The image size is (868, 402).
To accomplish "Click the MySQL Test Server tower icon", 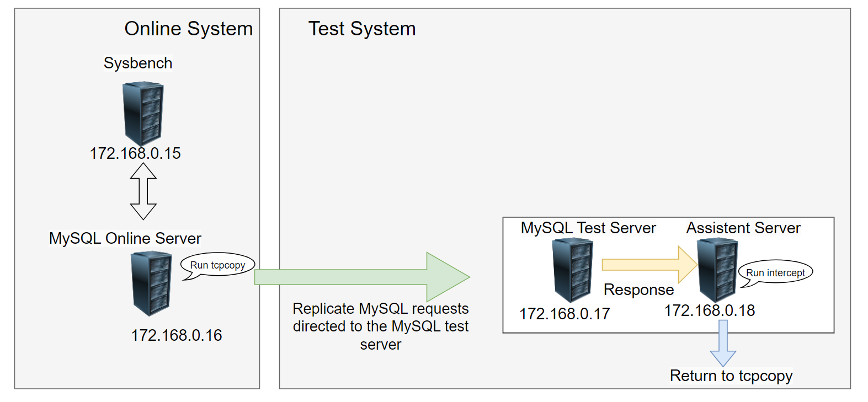I will coord(573,270).
